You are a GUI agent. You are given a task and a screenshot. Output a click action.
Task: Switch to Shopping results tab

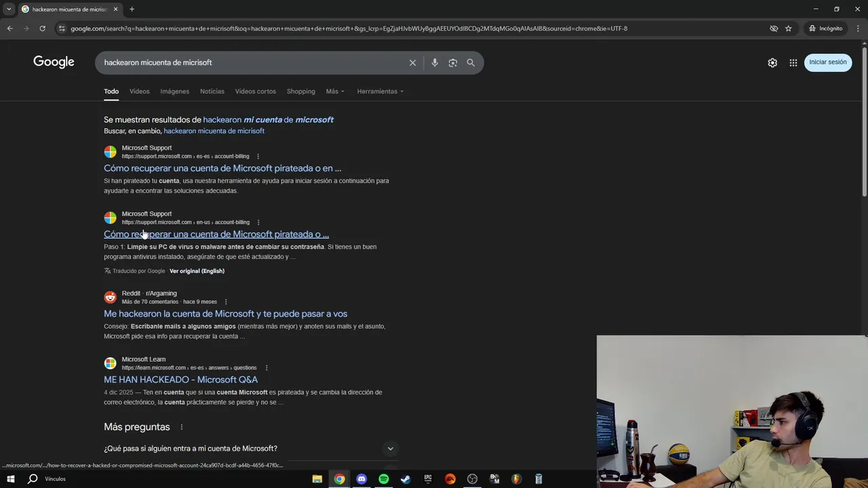point(301,91)
